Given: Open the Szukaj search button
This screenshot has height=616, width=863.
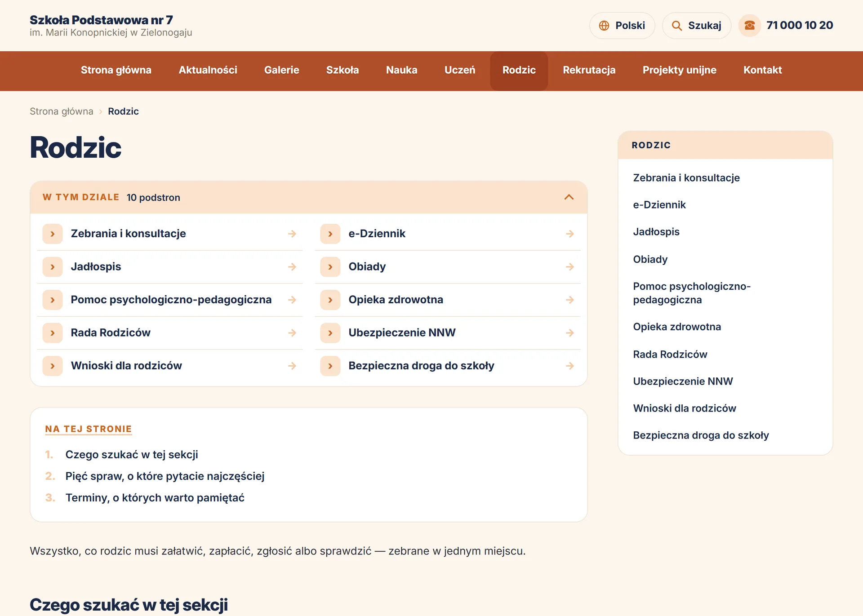Looking at the screenshot, I should point(697,26).
